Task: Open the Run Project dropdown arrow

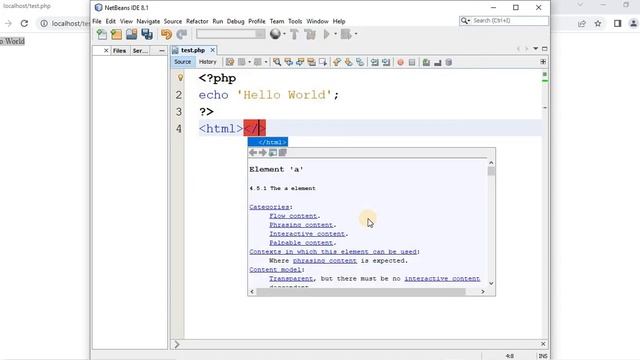Action: 336,34
